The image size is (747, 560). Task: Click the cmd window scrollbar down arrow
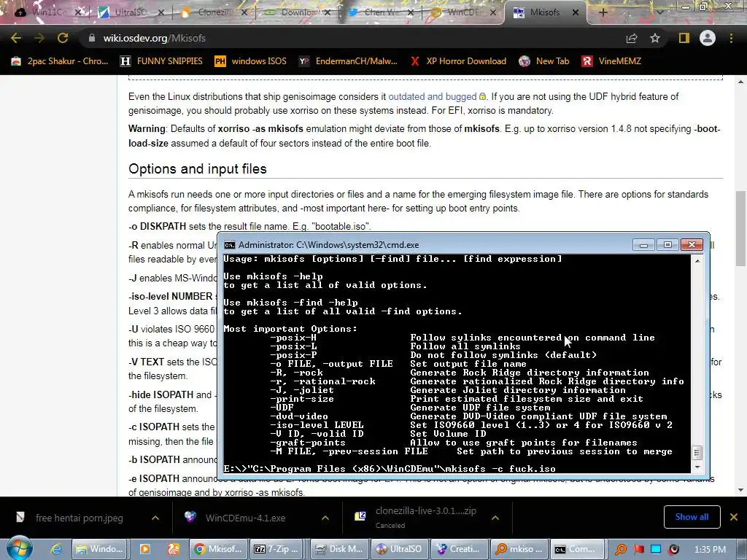click(697, 467)
